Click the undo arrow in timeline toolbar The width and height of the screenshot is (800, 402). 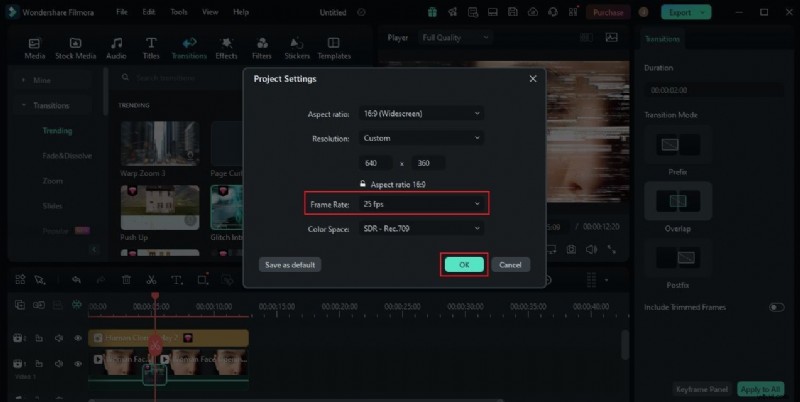tap(76, 280)
